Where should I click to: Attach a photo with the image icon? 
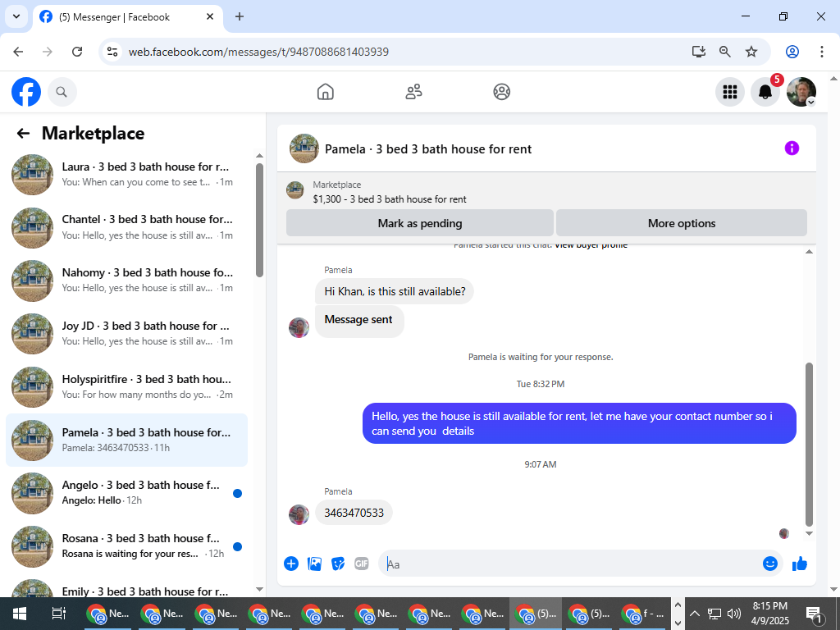click(x=314, y=564)
